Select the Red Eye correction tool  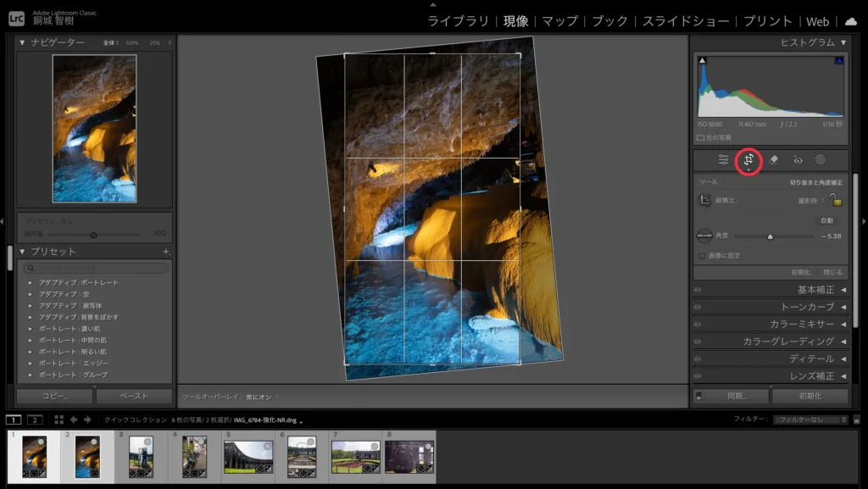click(x=797, y=159)
